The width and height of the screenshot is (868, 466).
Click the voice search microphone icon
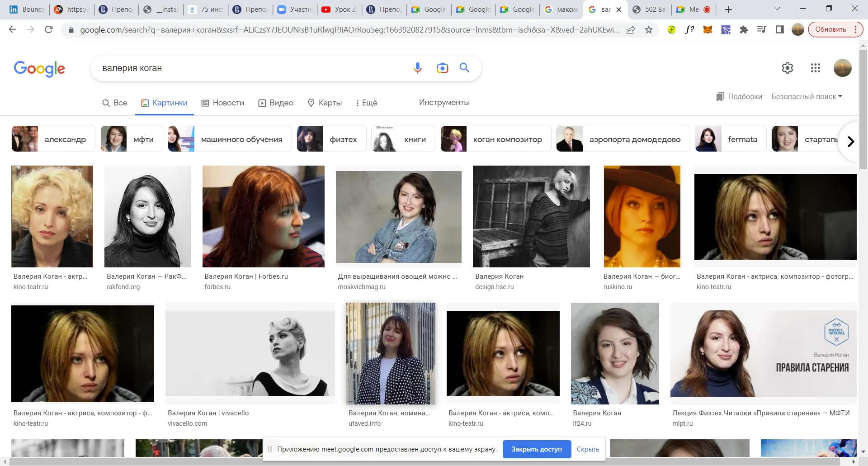click(417, 68)
